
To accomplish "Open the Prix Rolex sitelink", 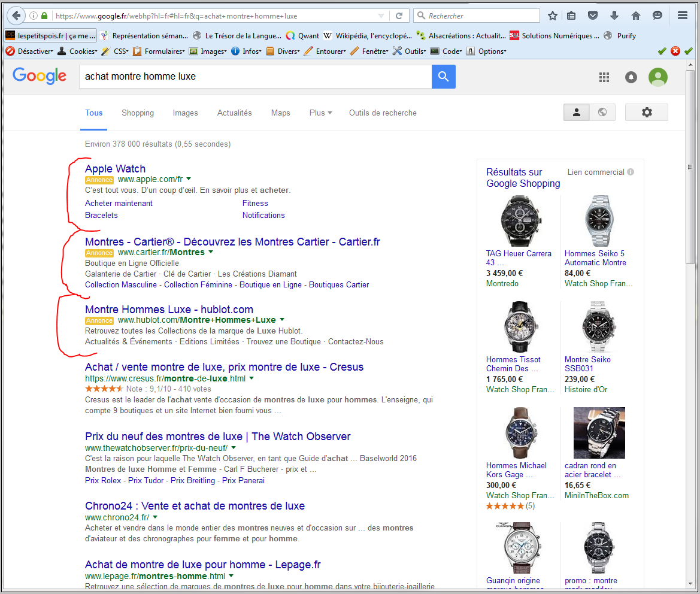I will (103, 481).
